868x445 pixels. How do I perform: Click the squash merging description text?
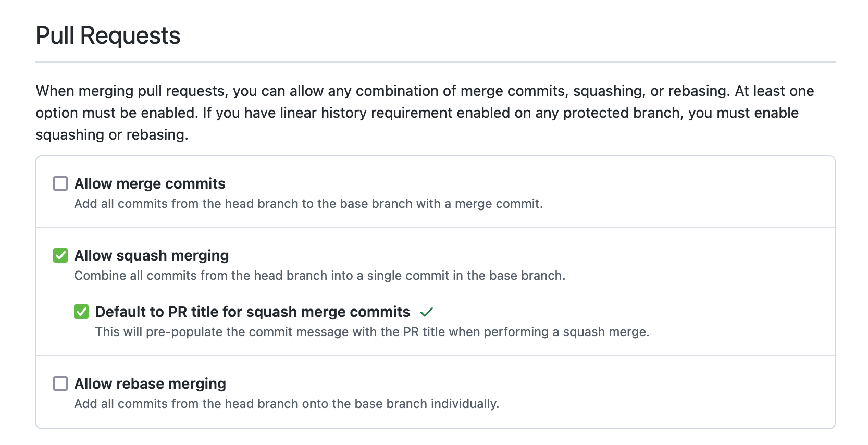point(321,276)
